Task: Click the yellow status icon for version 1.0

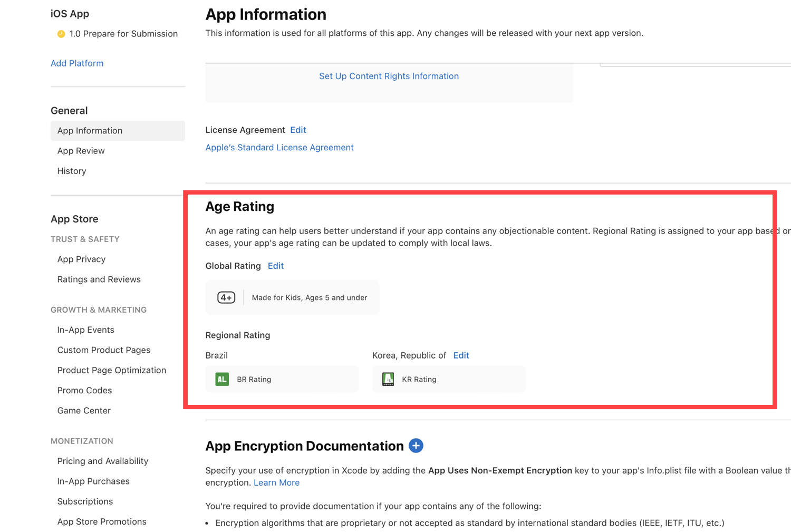Action: (61, 34)
